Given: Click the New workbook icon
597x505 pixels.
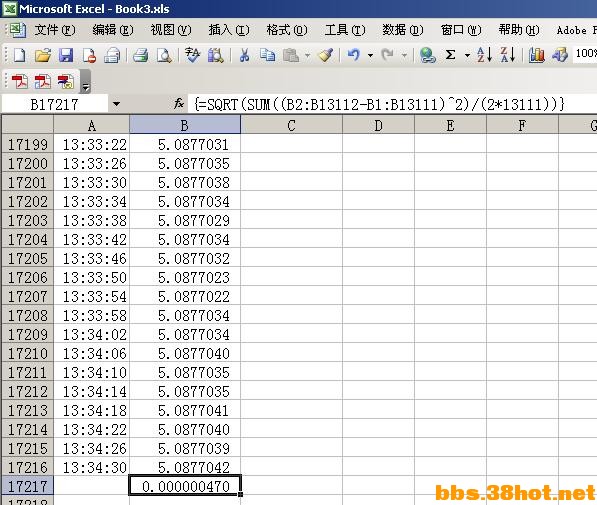Looking at the screenshot, I should [x=19, y=55].
